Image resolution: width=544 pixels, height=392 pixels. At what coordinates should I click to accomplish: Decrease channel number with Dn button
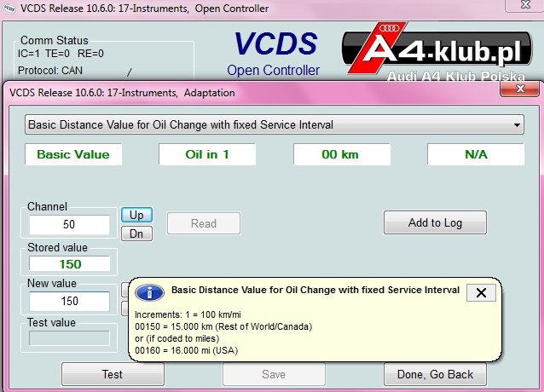[x=136, y=233]
